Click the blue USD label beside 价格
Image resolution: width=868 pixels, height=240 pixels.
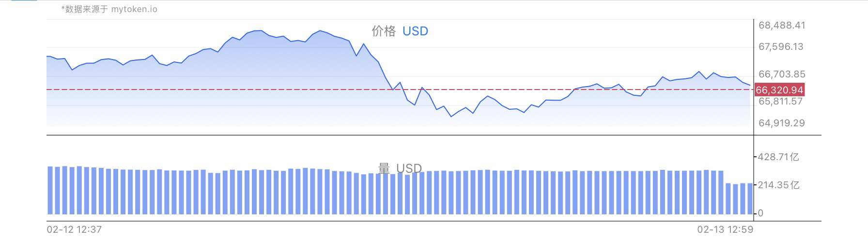[415, 31]
